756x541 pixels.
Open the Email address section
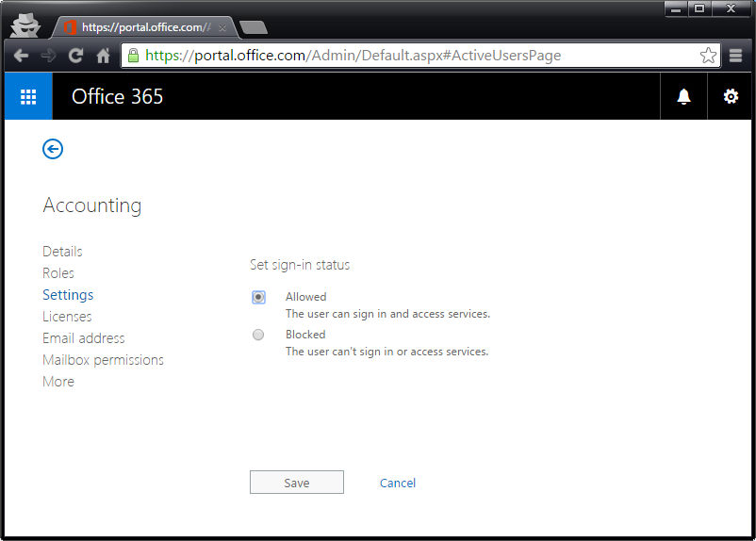[83, 338]
